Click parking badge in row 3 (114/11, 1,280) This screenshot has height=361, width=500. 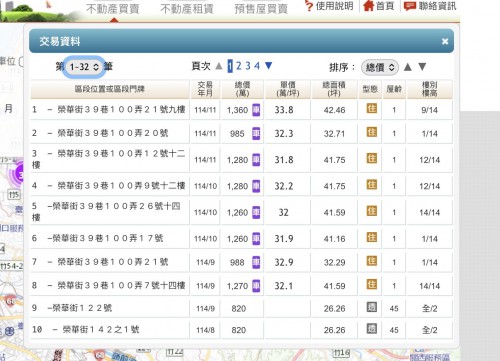256,160
